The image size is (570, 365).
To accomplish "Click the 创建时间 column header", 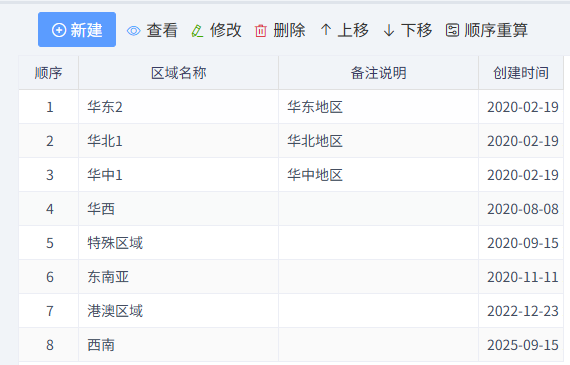I will (521, 73).
